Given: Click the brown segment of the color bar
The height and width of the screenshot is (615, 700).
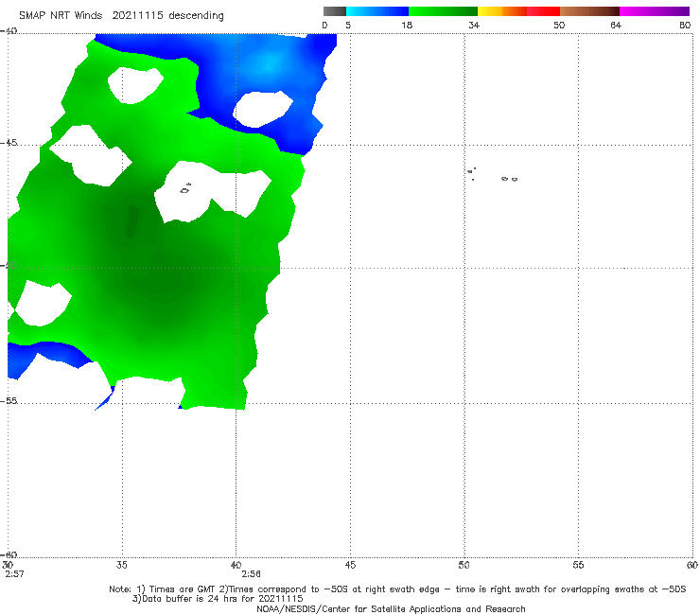Looking at the screenshot, I should [x=589, y=11].
